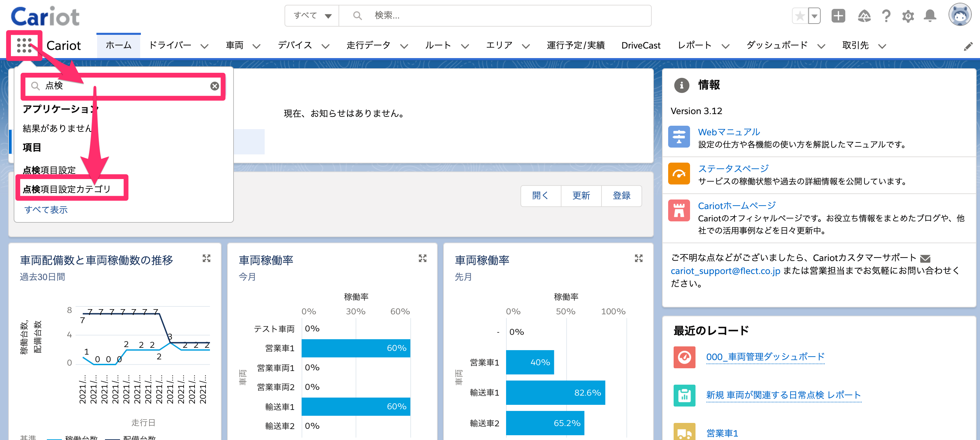This screenshot has height=440, width=980.
Task: Expand the エリア tab chevron
Action: pos(526,46)
